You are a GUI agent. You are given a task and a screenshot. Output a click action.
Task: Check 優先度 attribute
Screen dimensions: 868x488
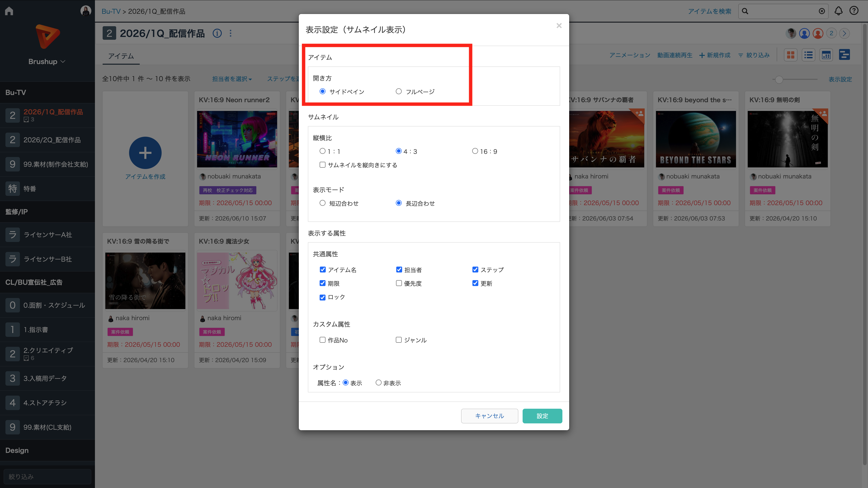(399, 283)
